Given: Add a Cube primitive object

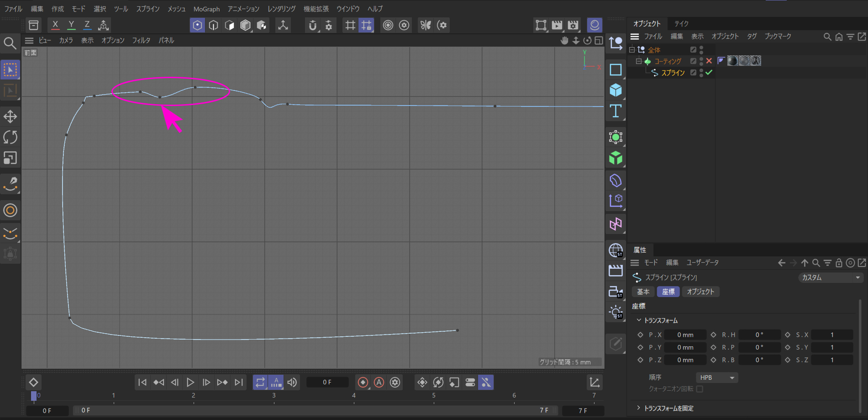Looking at the screenshot, I should coord(615,90).
